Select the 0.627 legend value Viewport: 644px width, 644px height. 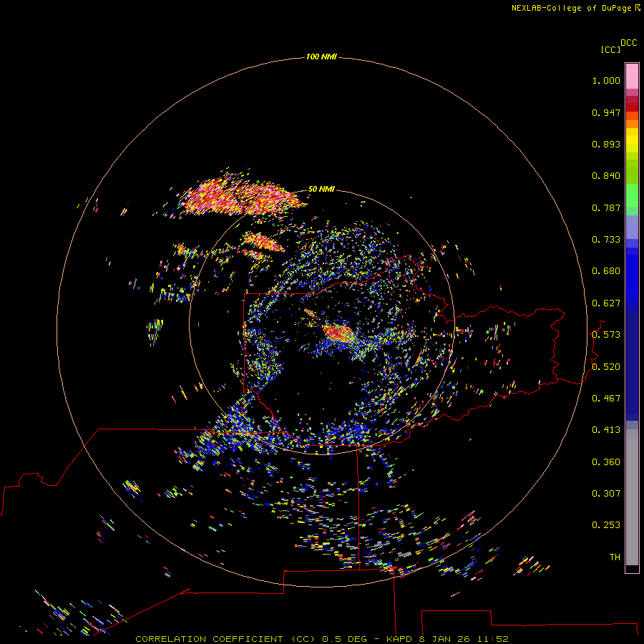[x=606, y=303]
